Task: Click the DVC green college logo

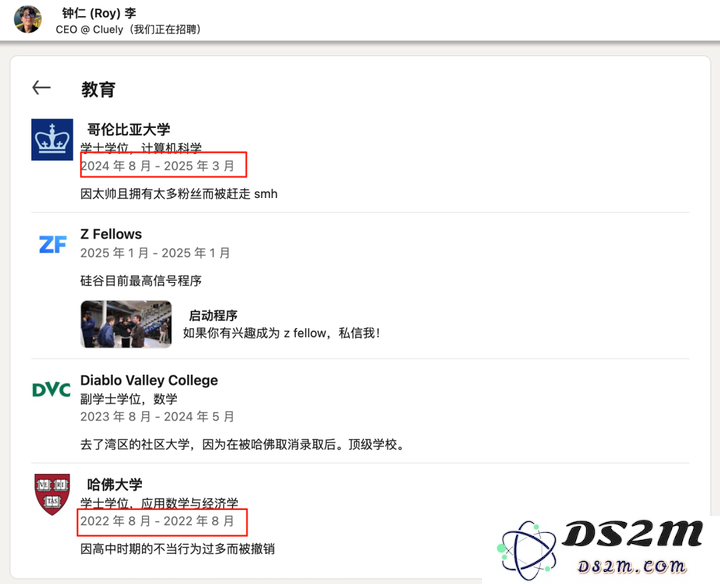Action: (51, 390)
